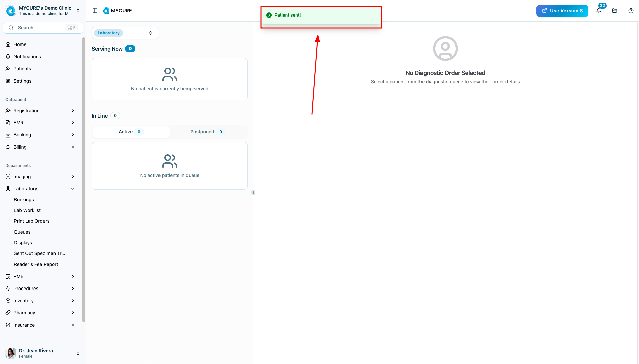Image resolution: width=639 pixels, height=364 pixels.
Task: Click the Use Version 8 button
Action: pyautogui.click(x=562, y=11)
